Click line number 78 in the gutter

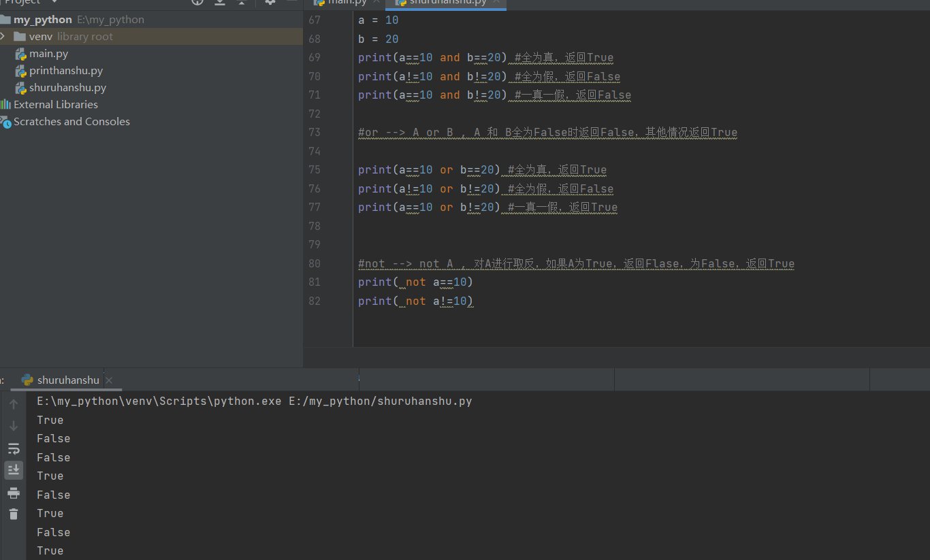(x=314, y=226)
